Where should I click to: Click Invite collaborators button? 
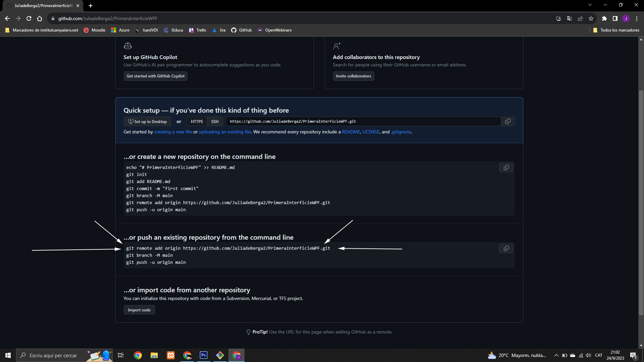[x=353, y=76]
